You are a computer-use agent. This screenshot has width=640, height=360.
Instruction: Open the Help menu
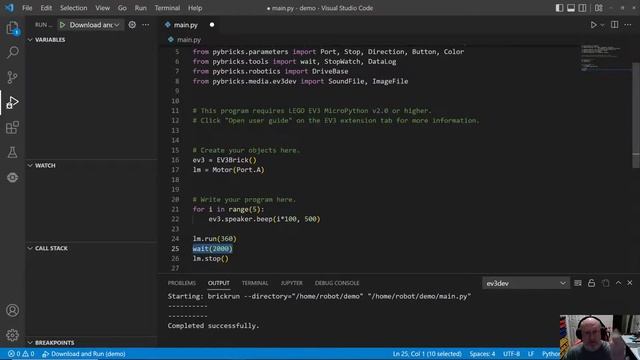(195, 8)
